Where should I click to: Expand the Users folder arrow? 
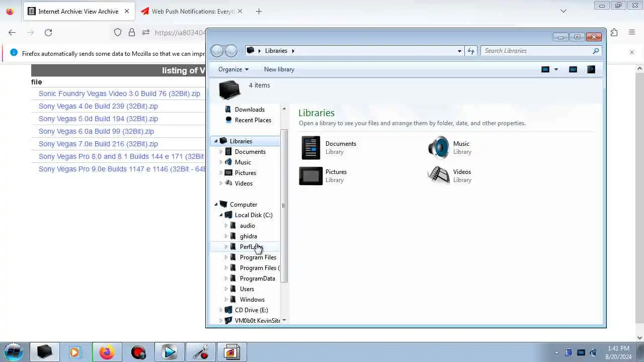226,289
